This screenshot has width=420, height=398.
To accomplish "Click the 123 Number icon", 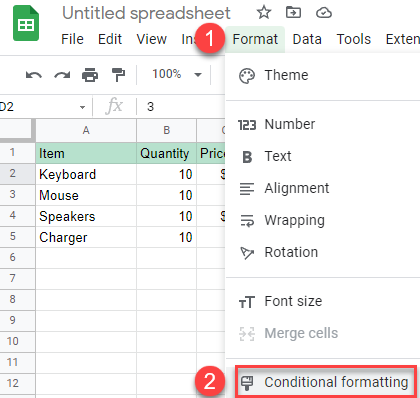I will pos(247,125).
